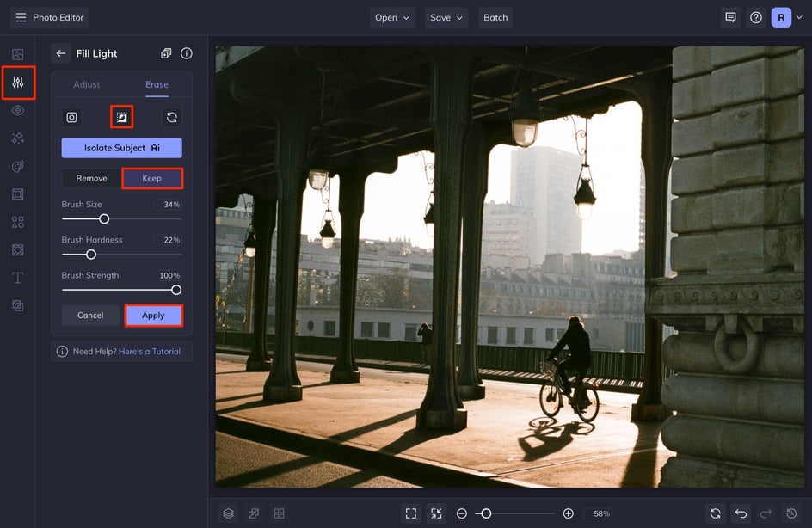Screen dimensions: 812x528
Task: Select the Text tool in sidebar
Action: pos(18,278)
